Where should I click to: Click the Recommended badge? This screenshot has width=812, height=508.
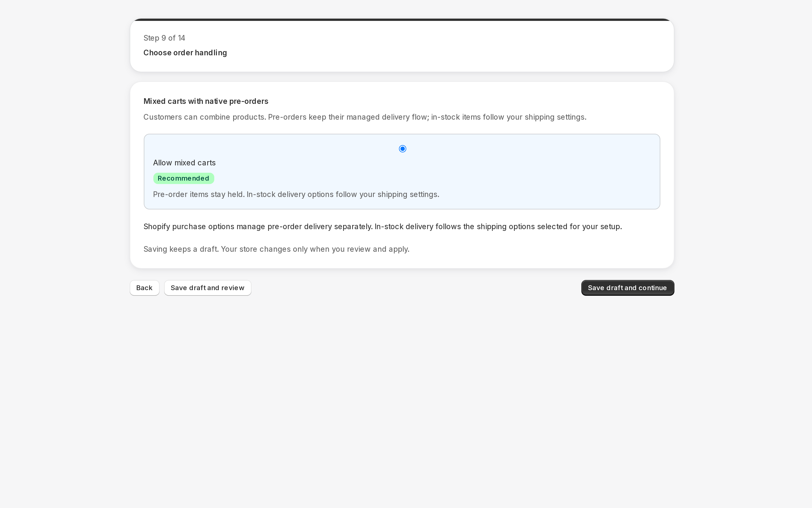[x=184, y=178]
